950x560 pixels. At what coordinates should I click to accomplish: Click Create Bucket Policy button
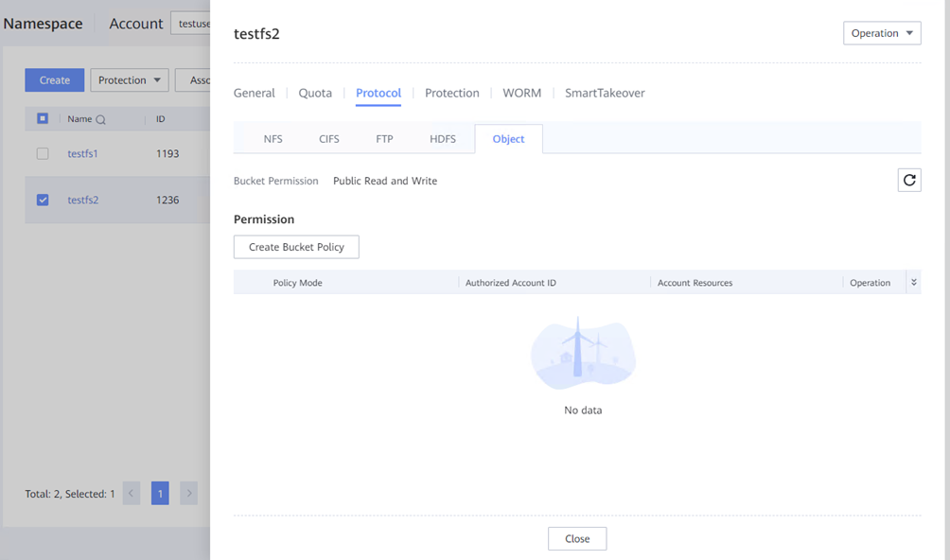(296, 247)
